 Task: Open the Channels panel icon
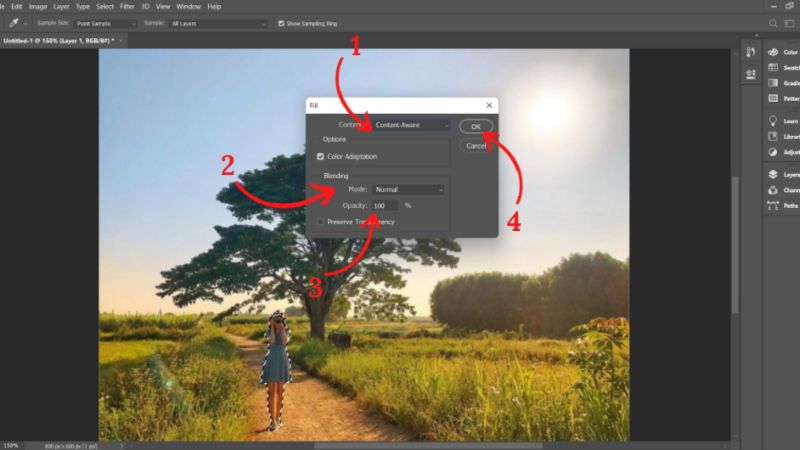pyautogui.click(x=773, y=190)
